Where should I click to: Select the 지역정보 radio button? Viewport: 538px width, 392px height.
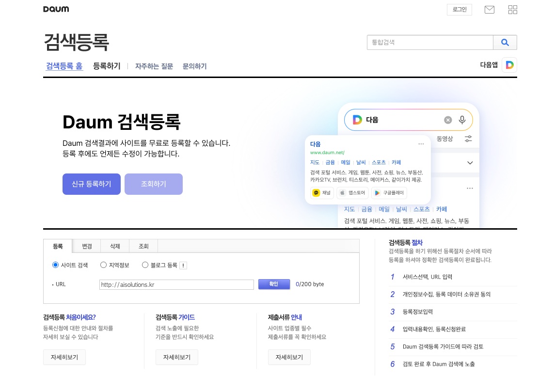(103, 265)
